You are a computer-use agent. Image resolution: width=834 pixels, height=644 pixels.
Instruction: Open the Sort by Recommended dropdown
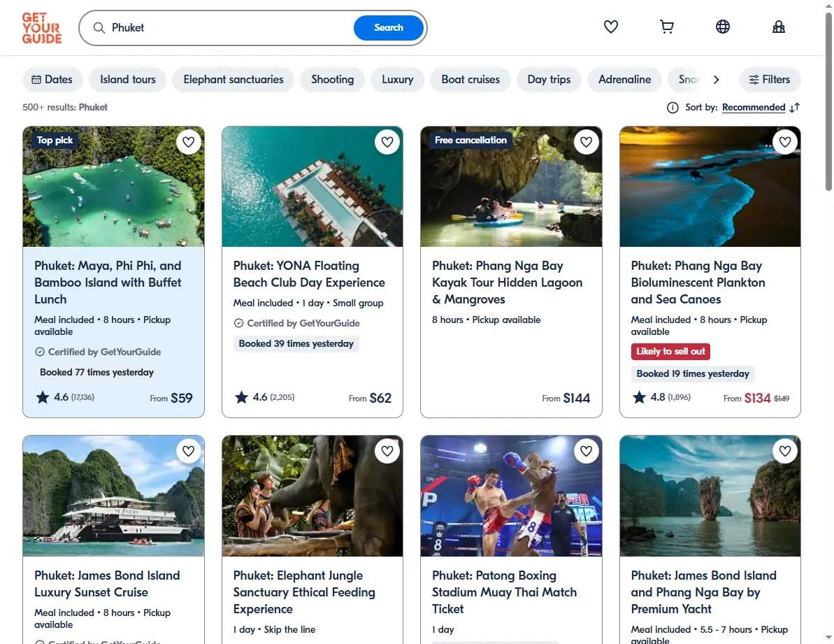tap(753, 108)
